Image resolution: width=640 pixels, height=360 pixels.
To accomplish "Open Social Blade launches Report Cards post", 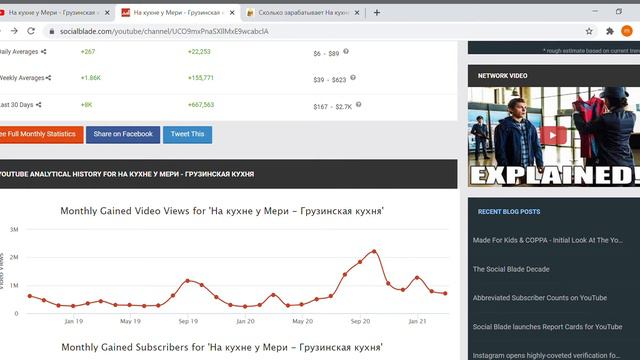I will tap(547, 327).
